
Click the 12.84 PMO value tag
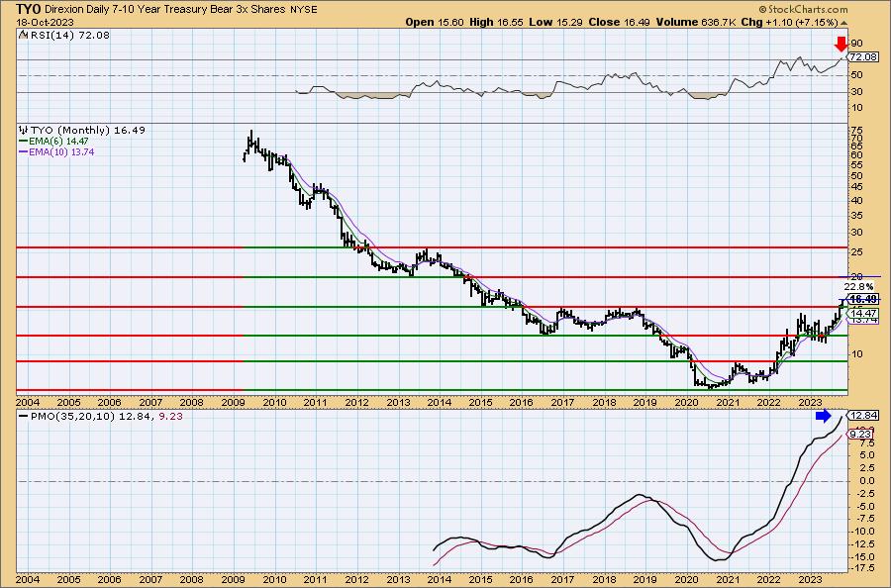[863, 416]
